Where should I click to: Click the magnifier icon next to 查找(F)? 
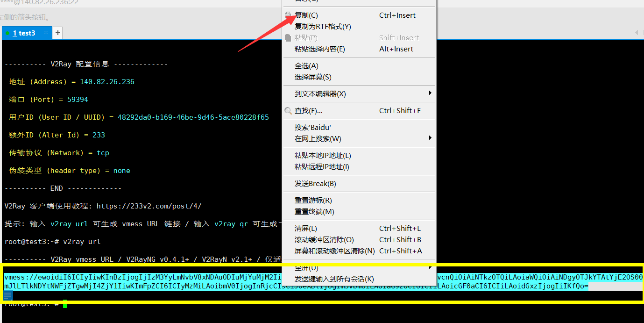coord(288,111)
